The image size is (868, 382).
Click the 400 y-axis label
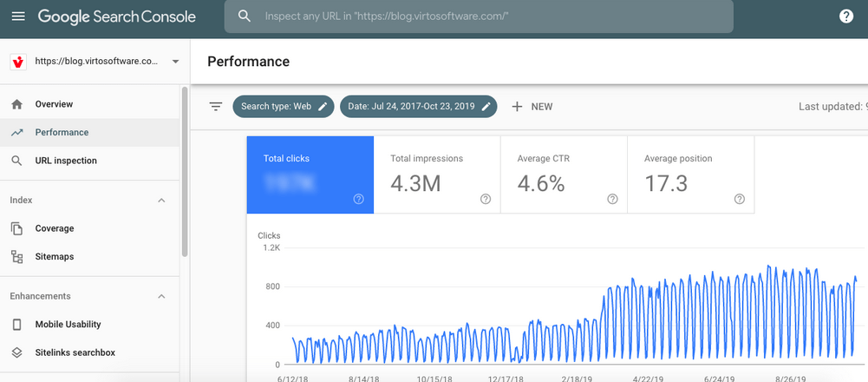click(273, 326)
